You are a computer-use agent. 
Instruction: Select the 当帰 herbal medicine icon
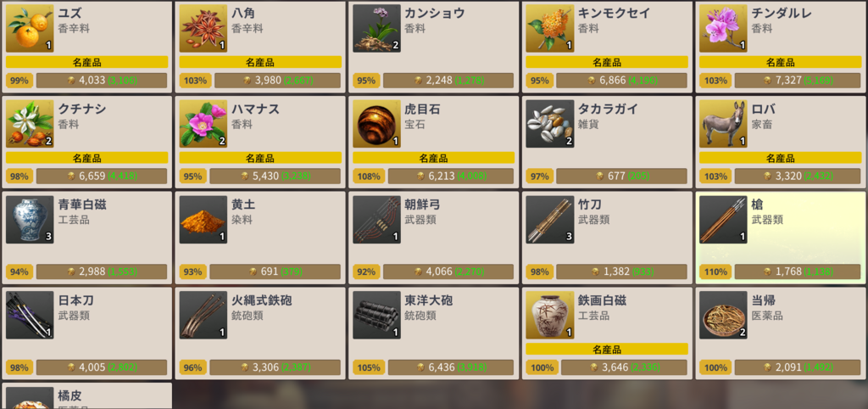(723, 316)
